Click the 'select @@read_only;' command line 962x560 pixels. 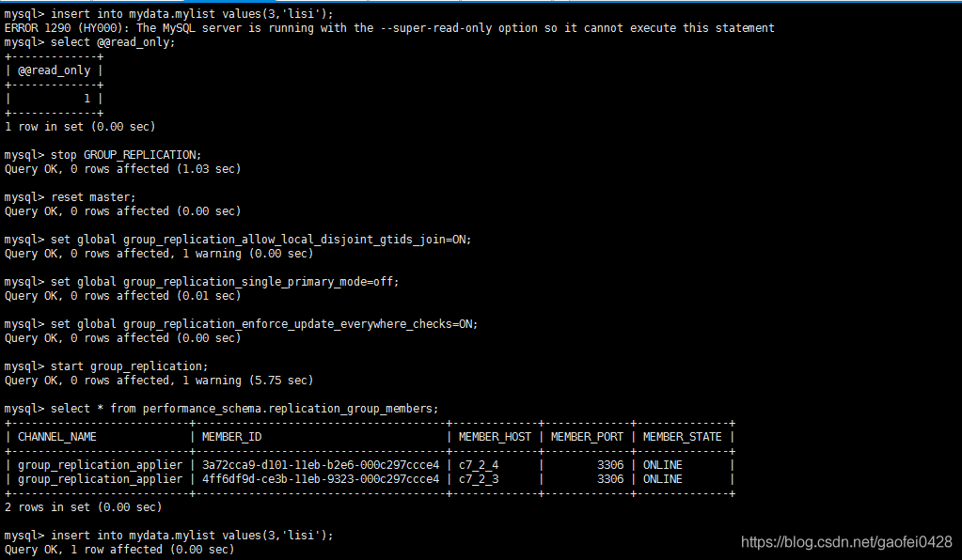coord(89,42)
